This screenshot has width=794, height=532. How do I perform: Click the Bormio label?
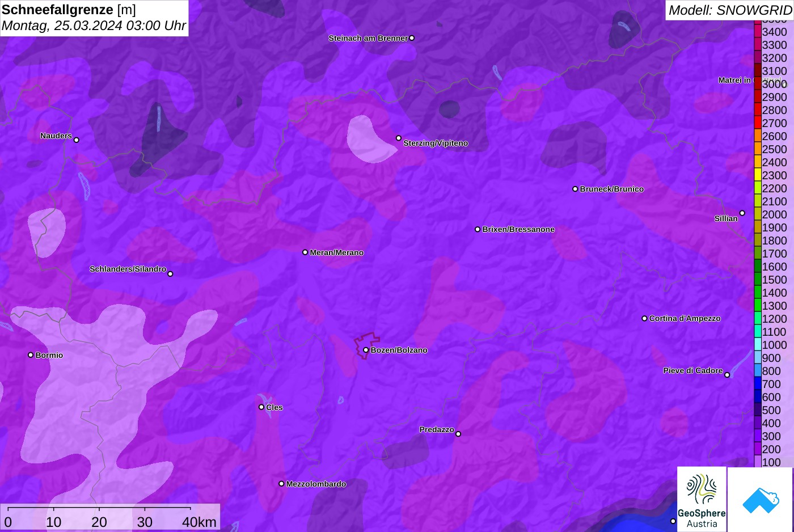pos(49,355)
